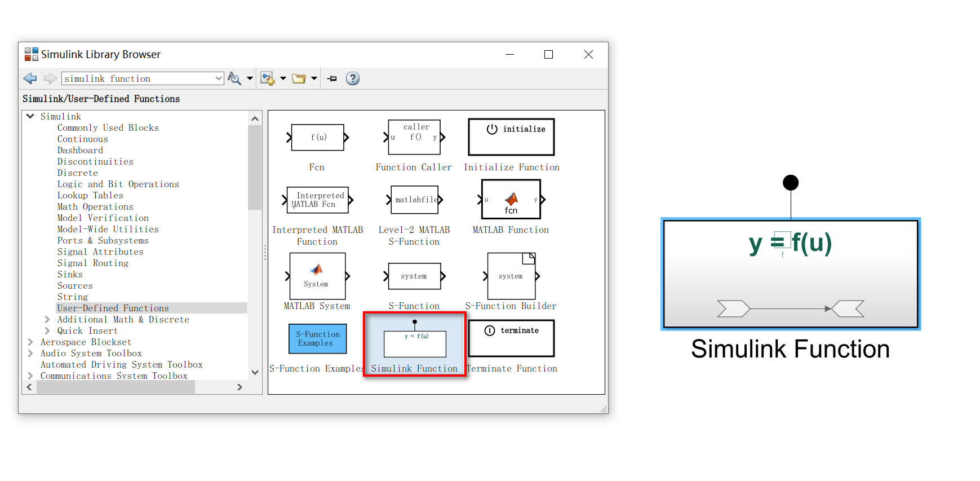Expand the Communications System Toolbox node
The image size is (980, 481).
tap(30, 375)
